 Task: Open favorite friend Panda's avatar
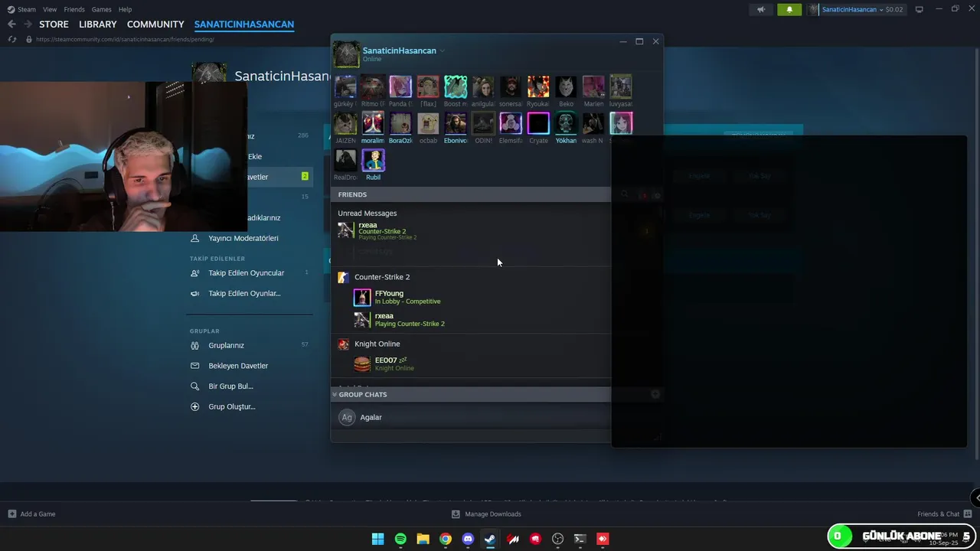tap(400, 86)
